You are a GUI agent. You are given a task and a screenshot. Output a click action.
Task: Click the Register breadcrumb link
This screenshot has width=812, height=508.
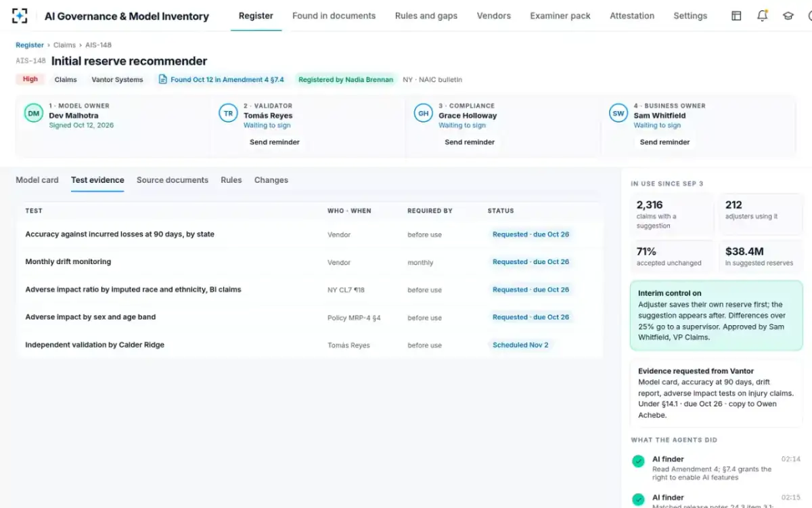(x=30, y=45)
